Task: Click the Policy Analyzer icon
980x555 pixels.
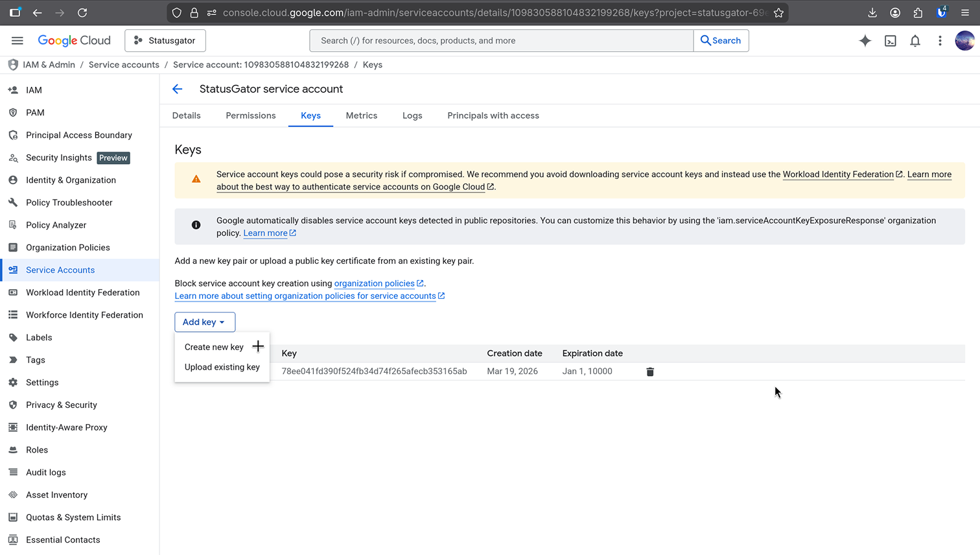Action: pos(13,225)
